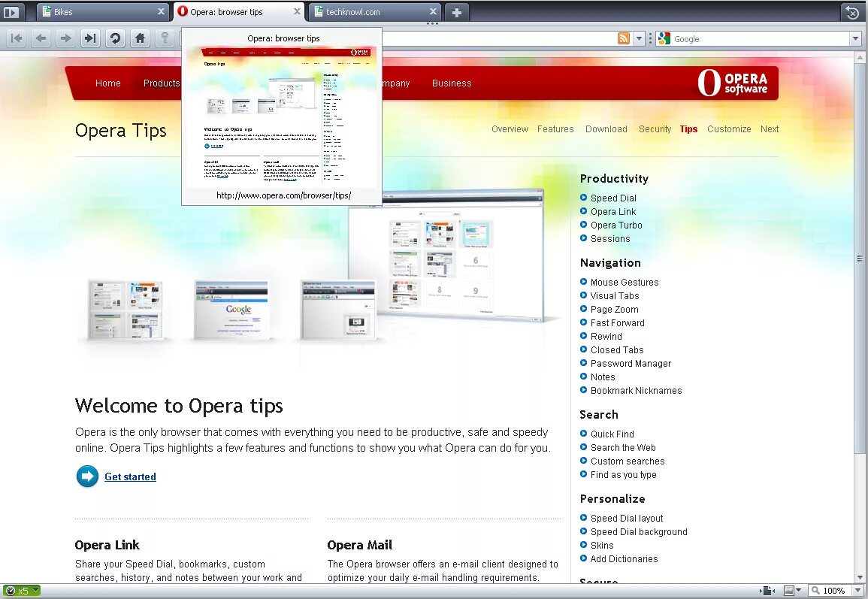Toggle Fit to Width page icon
The width and height of the screenshot is (868, 599).
click(767, 591)
